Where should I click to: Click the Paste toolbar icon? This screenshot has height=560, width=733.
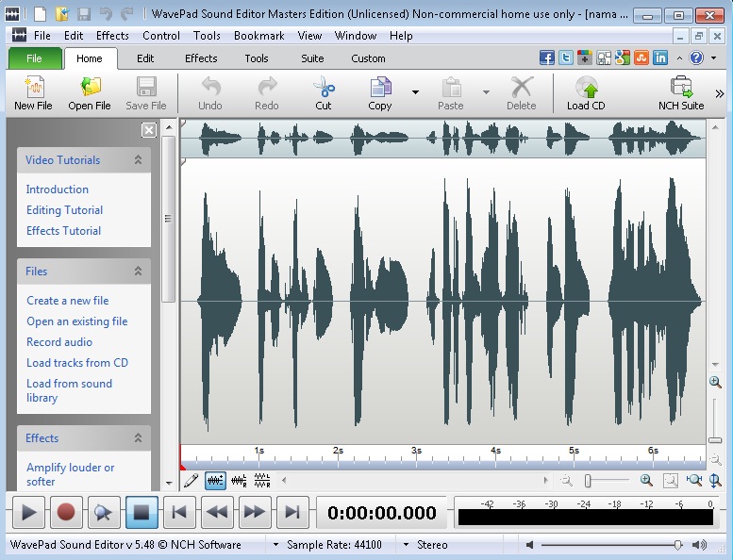450,93
